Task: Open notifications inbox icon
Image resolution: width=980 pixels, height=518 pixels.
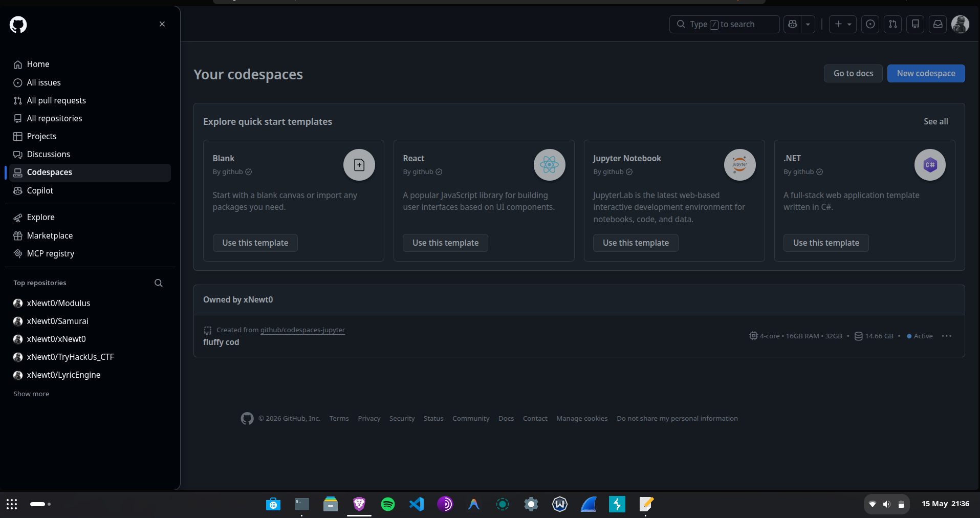Action: 938,24
